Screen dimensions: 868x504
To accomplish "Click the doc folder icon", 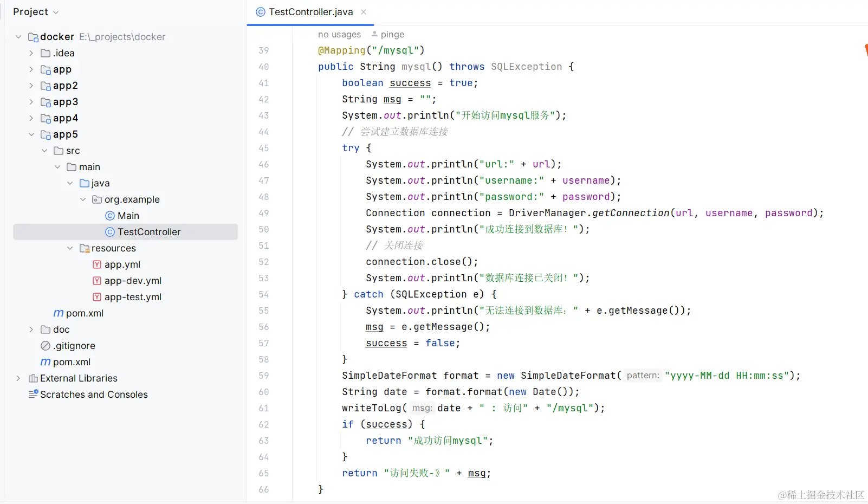I will tap(46, 329).
